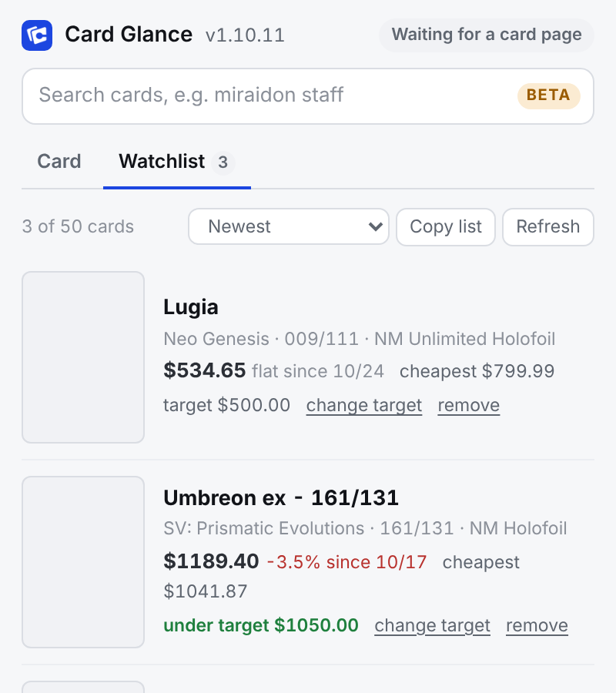Click the version v1.10.11 label
Viewport: 616px width, 693px height.
pyautogui.click(x=246, y=35)
